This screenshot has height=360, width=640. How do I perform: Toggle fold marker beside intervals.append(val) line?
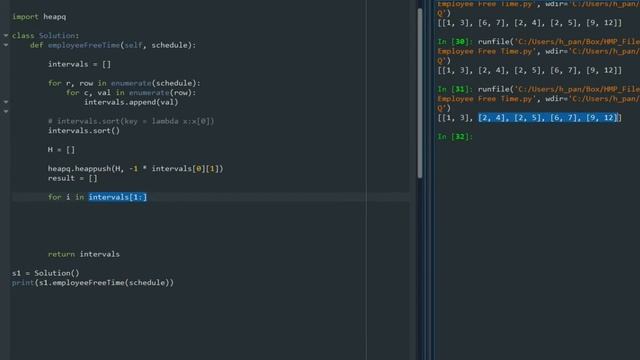click(6, 102)
